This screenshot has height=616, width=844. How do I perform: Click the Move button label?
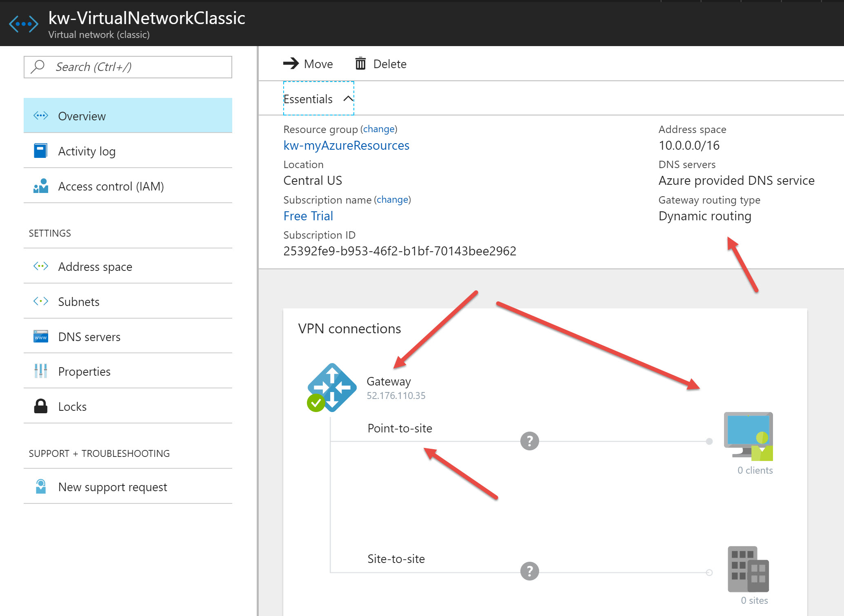pos(318,64)
